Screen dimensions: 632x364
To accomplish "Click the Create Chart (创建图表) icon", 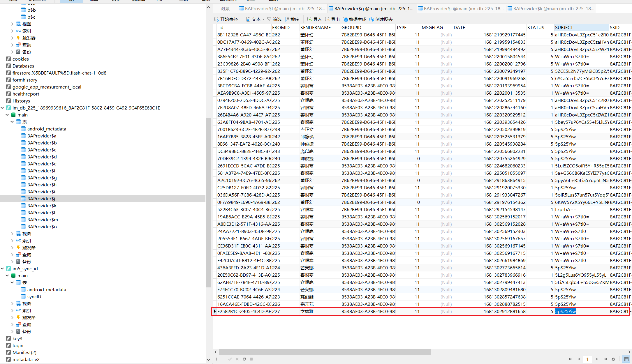I will pos(372,19).
